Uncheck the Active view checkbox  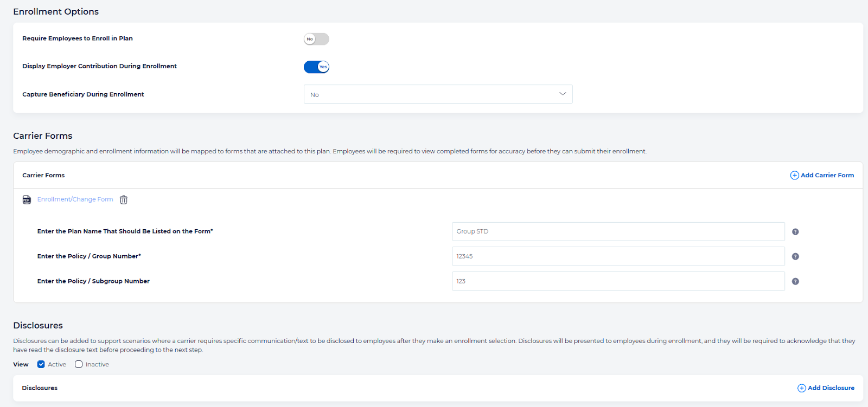(41, 364)
